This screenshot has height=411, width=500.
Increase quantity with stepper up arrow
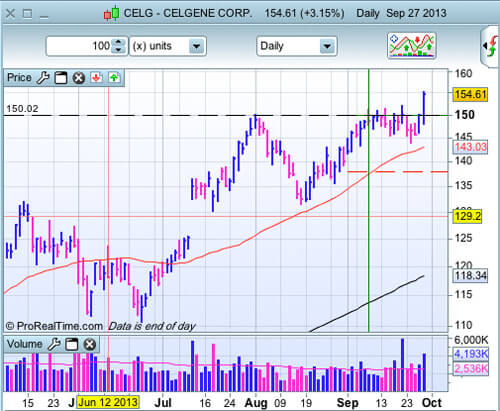118,42
